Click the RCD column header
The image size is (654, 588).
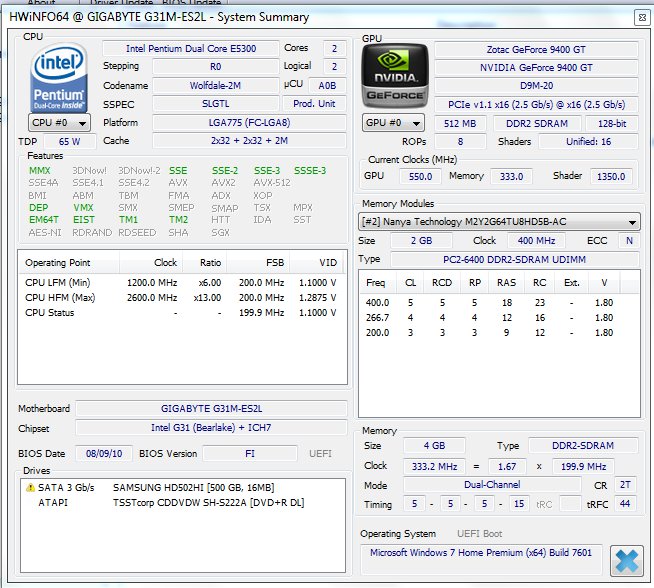click(442, 282)
